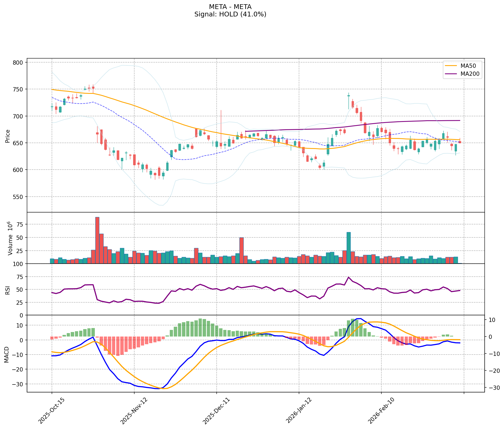
Task: Click the Price y-axis label
Action: pos(8,136)
